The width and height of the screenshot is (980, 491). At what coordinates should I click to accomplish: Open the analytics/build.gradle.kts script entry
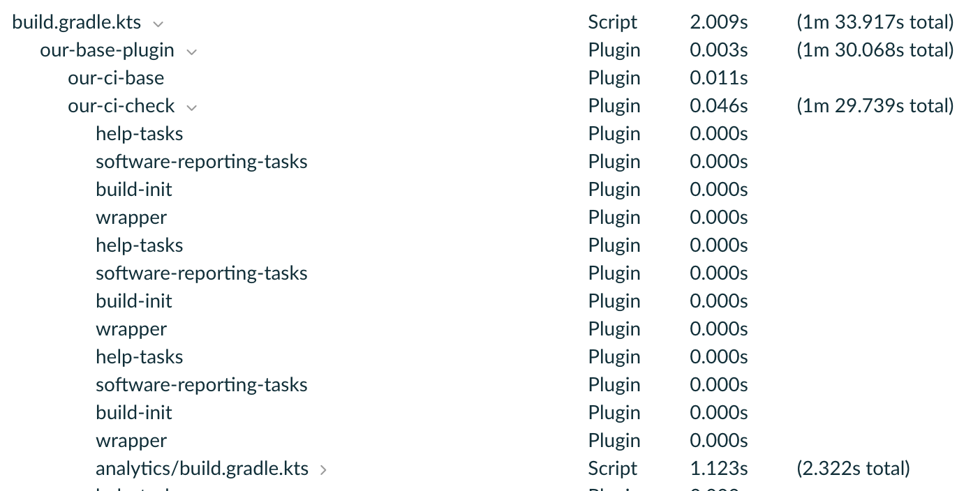point(202,469)
